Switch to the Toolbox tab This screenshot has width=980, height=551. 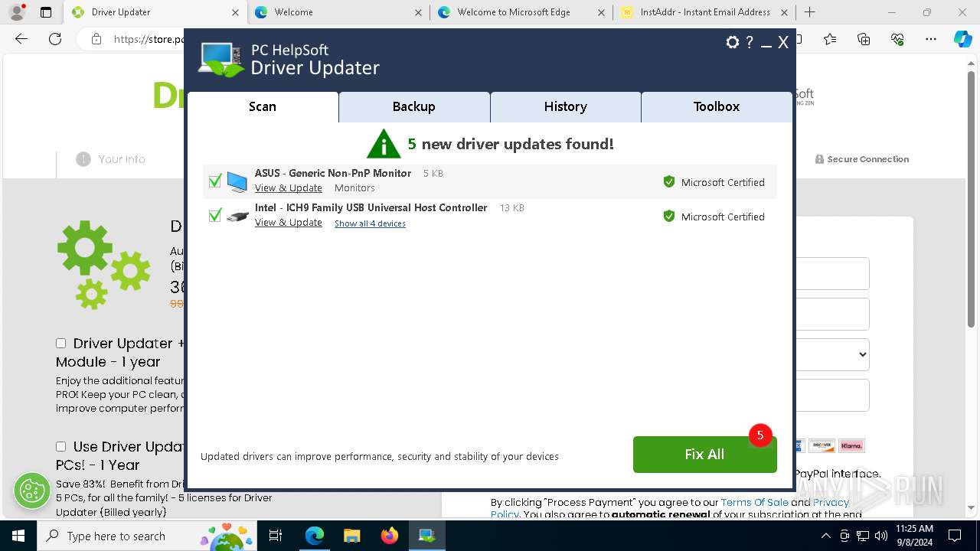pos(717,107)
